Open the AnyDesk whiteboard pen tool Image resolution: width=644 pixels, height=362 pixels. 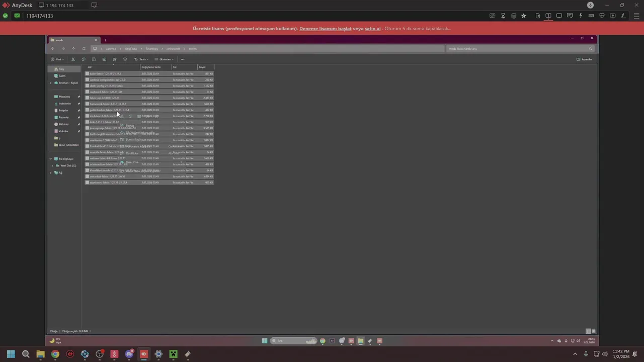(x=623, y=16)
